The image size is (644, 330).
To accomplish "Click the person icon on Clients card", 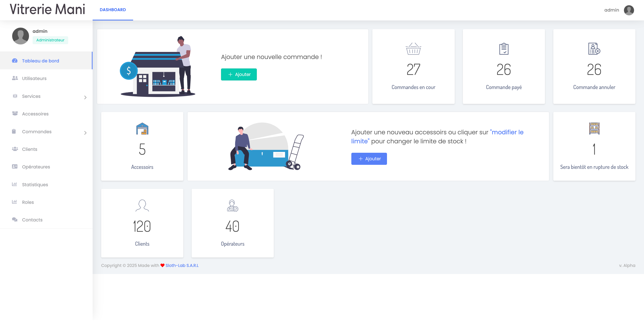I will click(142, 205).
